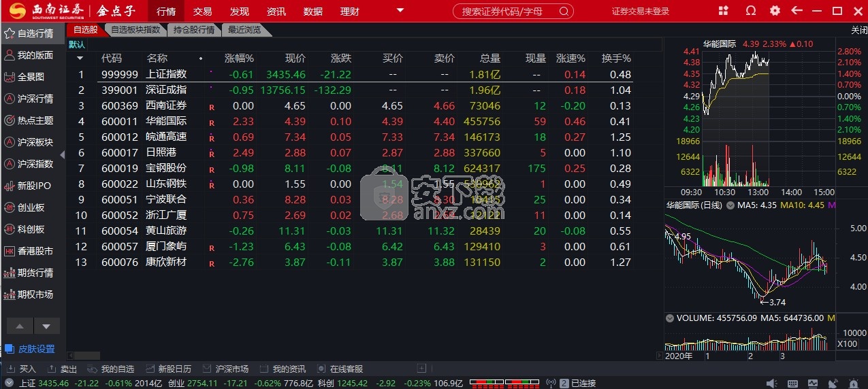Open the alarm bell icon in the status bar
Viewport: 868px width, 389px height.
click(x=854, y=384)
